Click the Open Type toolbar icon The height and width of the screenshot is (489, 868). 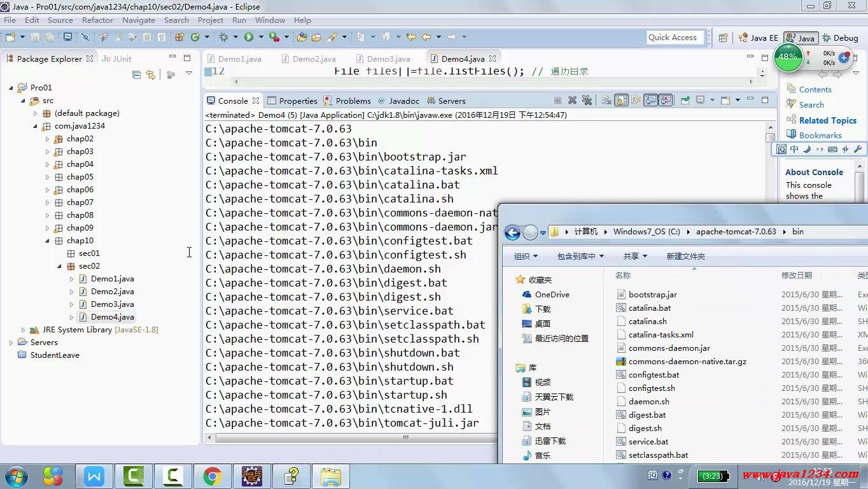pos(302,37)
